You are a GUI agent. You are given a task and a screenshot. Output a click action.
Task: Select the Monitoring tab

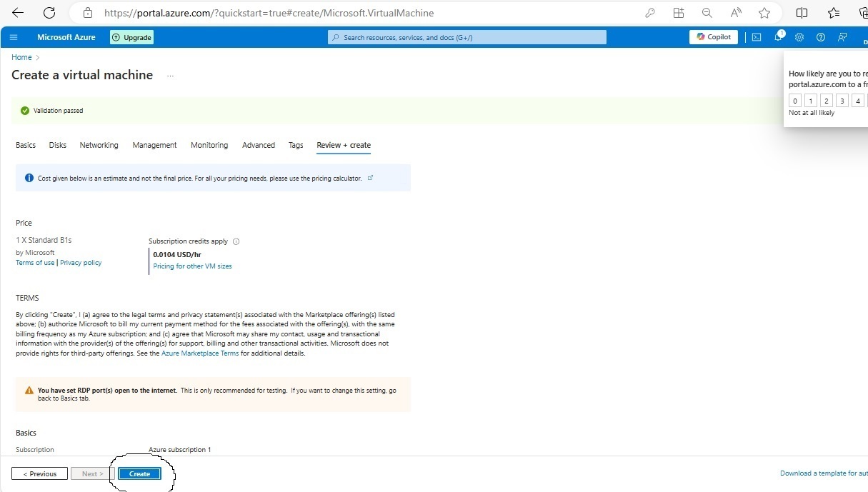coord(209,145)
